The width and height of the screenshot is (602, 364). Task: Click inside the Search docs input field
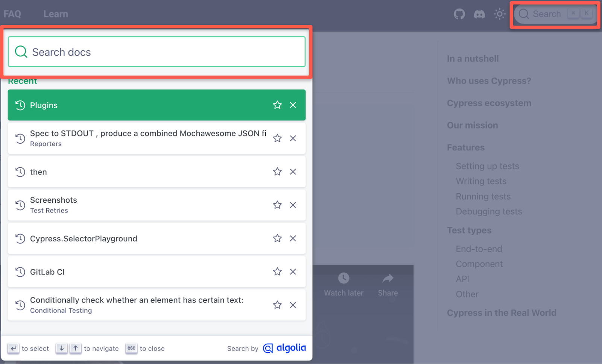[x=150, y=52]
